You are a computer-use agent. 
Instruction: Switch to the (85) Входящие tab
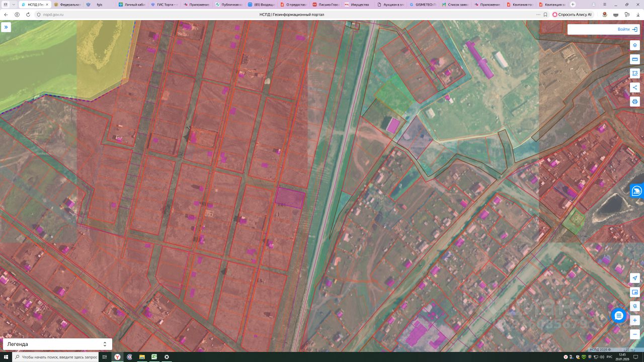261,5
